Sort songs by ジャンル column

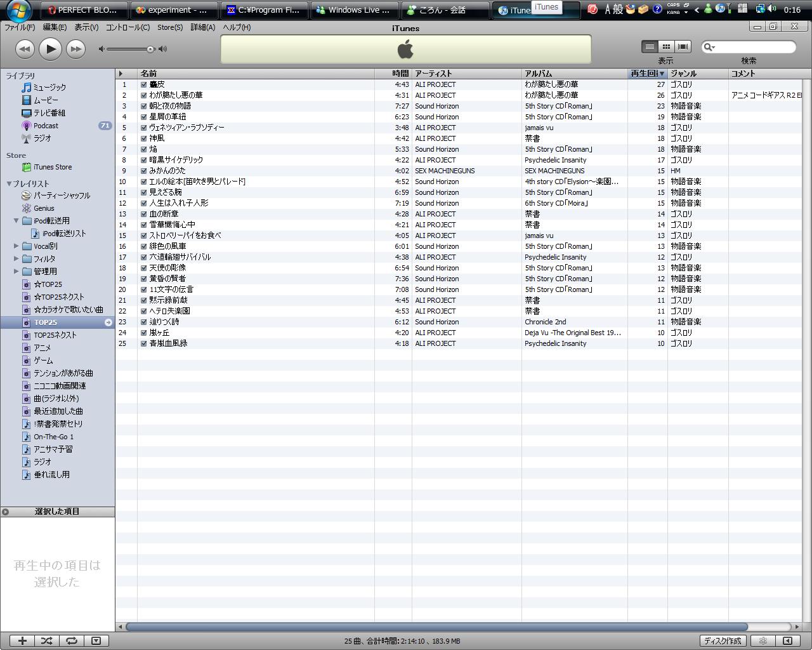pos(698,74)
